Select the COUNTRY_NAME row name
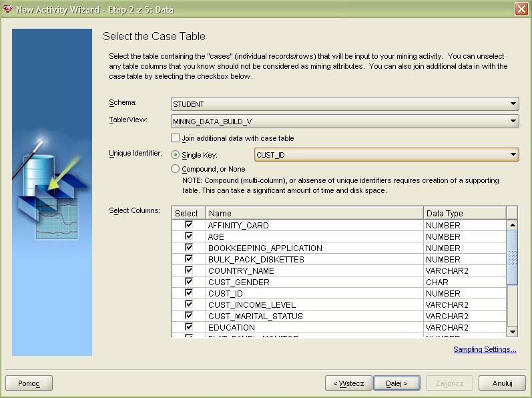Viewport: 532px width, 398px height. point(314,270)
